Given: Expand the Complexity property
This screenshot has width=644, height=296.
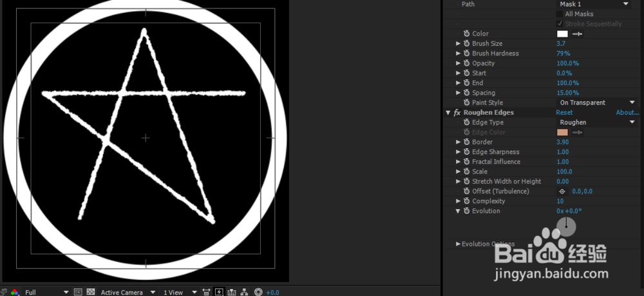Looking at the screenshot, I should click(x=458, y=201).
